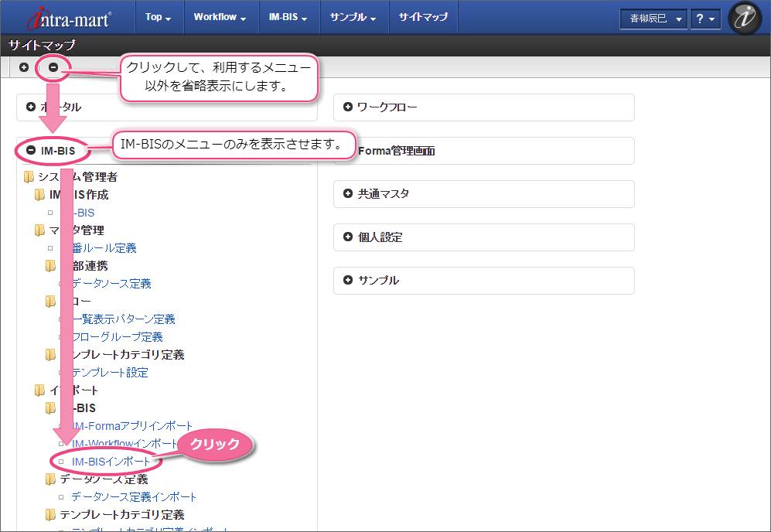Open the データソース定義インポート link
Image resolution: width=771 pixels, height=532 pixels.
click(x=134, y=496)
